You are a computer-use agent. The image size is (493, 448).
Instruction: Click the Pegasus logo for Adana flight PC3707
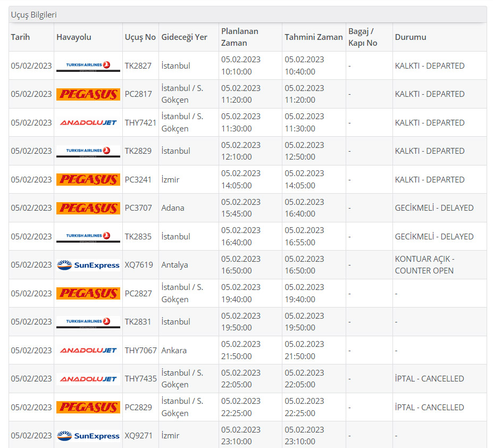pos(88,208)
